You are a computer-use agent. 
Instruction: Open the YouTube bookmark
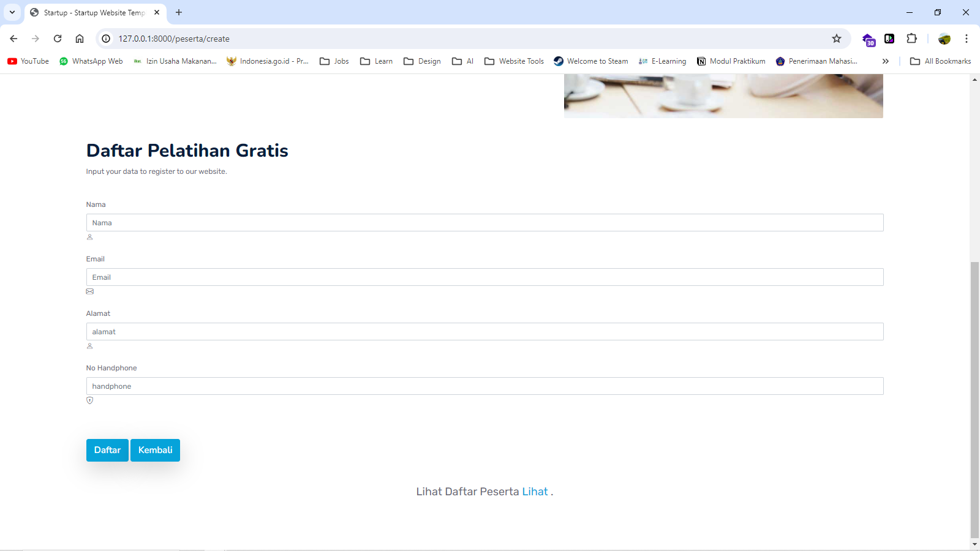coord(28,61)
